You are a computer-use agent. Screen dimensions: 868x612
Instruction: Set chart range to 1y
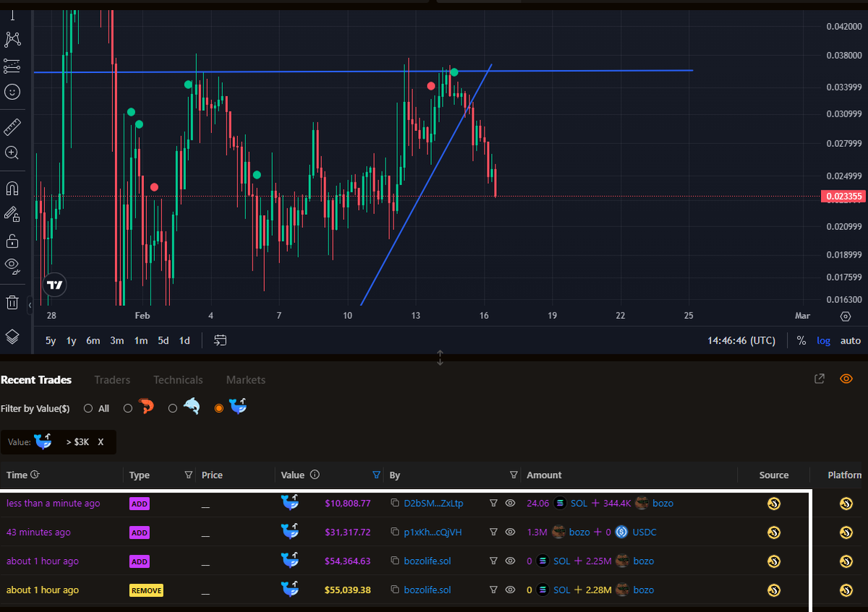pyautogui.click(x=72, y=341)
